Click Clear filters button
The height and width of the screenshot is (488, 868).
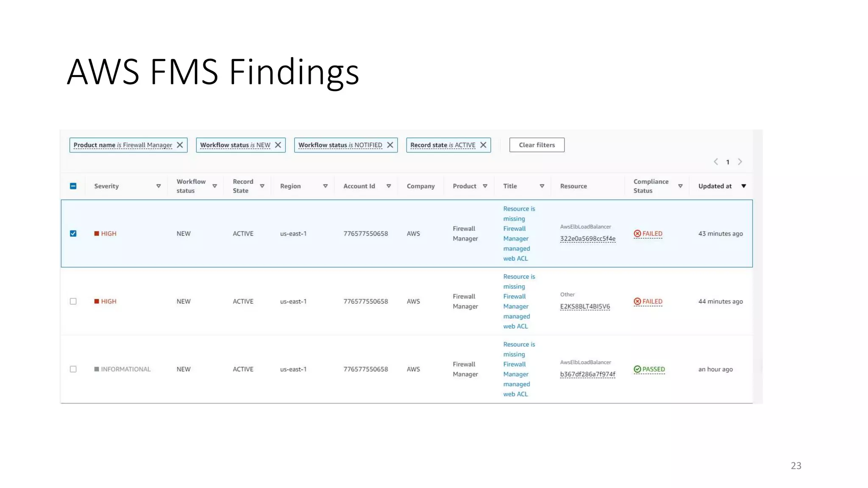(x=537, y=145)
